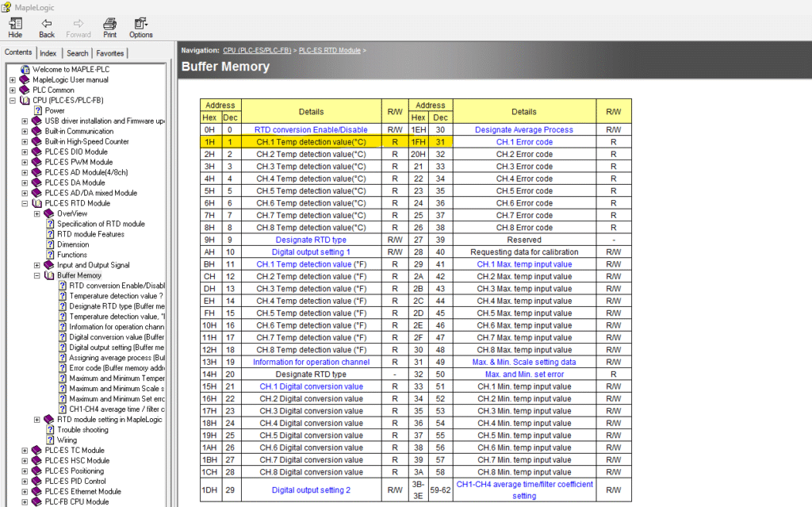Click the open book icon beside CPU (PLC-ES/PLC-FB)
This screenshot has height=507, width=812.
pos(25,101)
